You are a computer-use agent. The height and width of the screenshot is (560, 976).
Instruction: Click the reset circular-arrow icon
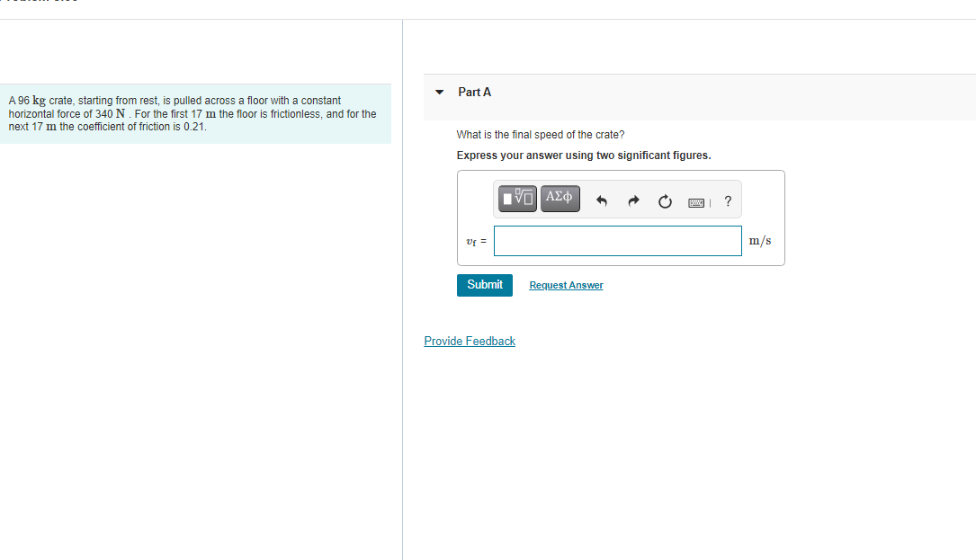pos(665,201)
